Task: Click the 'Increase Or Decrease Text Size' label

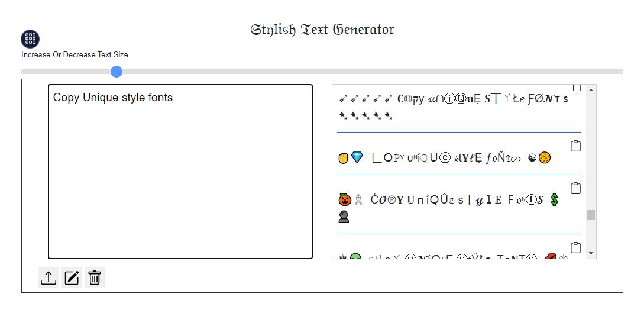Action: pos(75,54)
